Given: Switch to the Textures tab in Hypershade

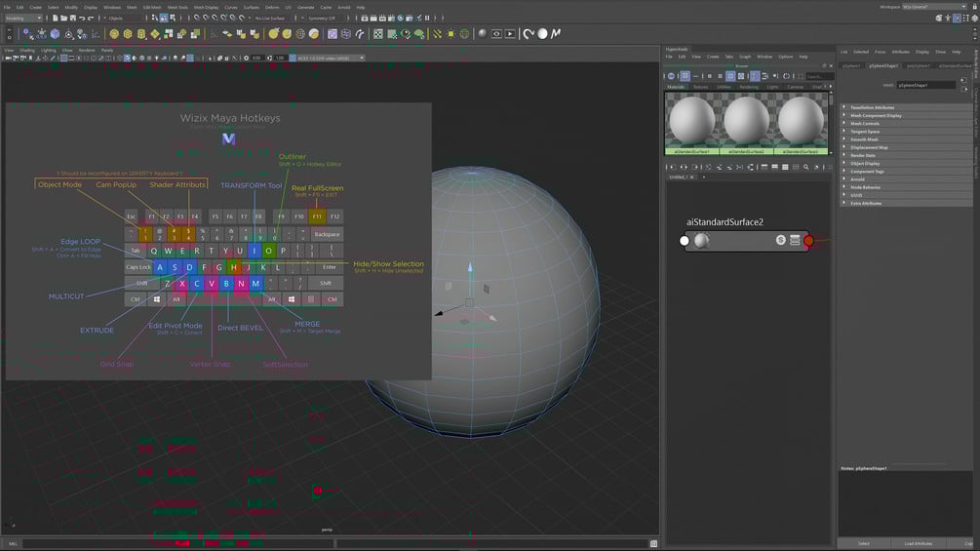Looking at the screenshot, I should [700, 87].
